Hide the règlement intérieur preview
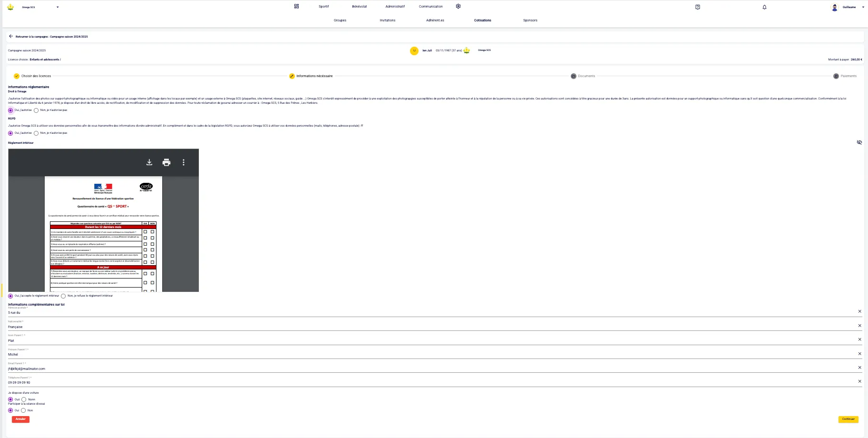This screenshot has width=868, height=438. tap(859, 142)
